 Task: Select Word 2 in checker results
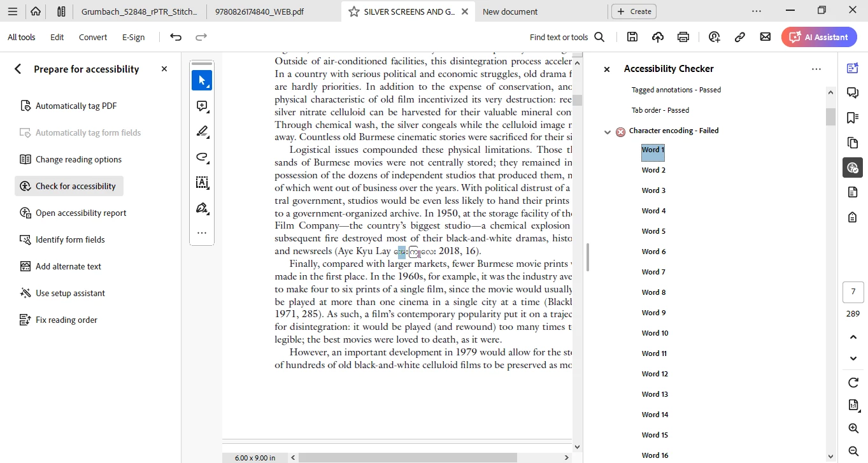(x=653, y=170)
